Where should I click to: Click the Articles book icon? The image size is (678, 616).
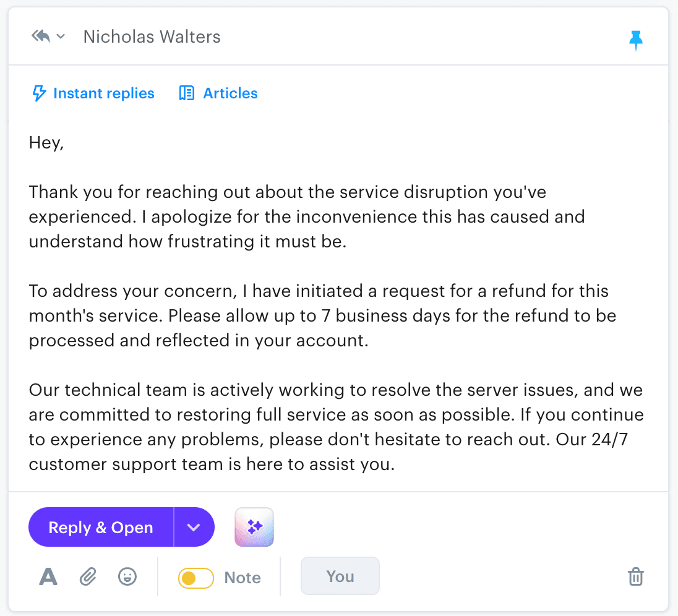186,93
